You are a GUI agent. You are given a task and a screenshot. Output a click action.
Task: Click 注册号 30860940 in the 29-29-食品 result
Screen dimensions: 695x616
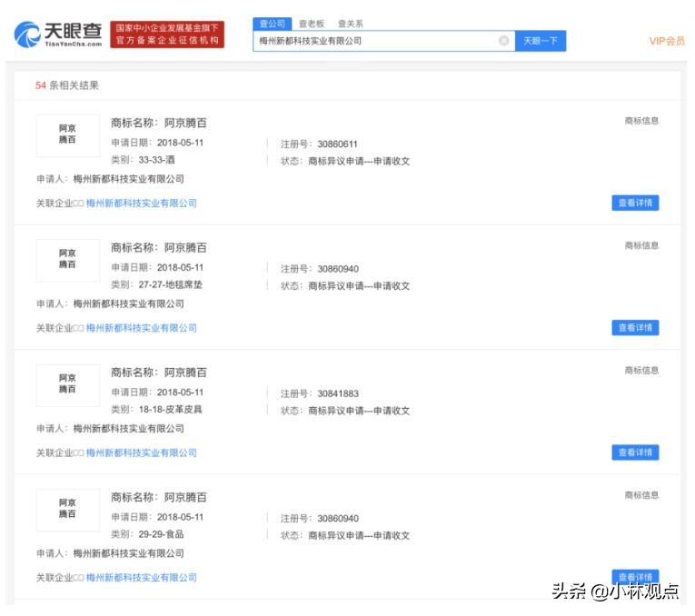320,519
